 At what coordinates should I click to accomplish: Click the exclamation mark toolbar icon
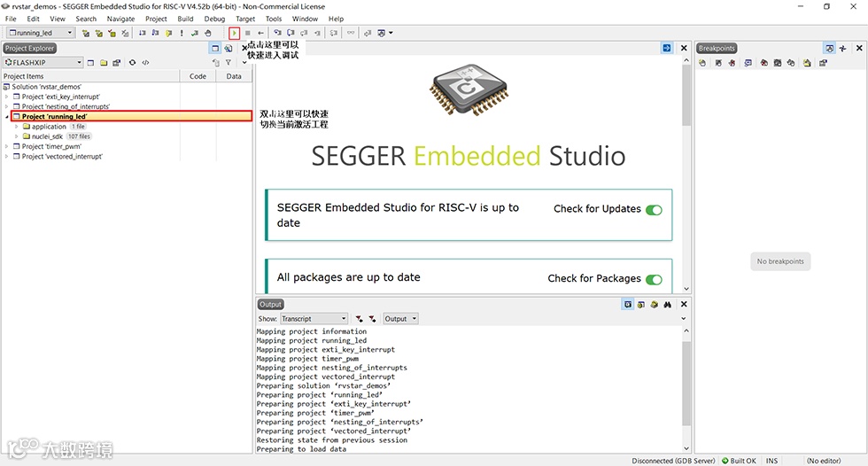182,33
